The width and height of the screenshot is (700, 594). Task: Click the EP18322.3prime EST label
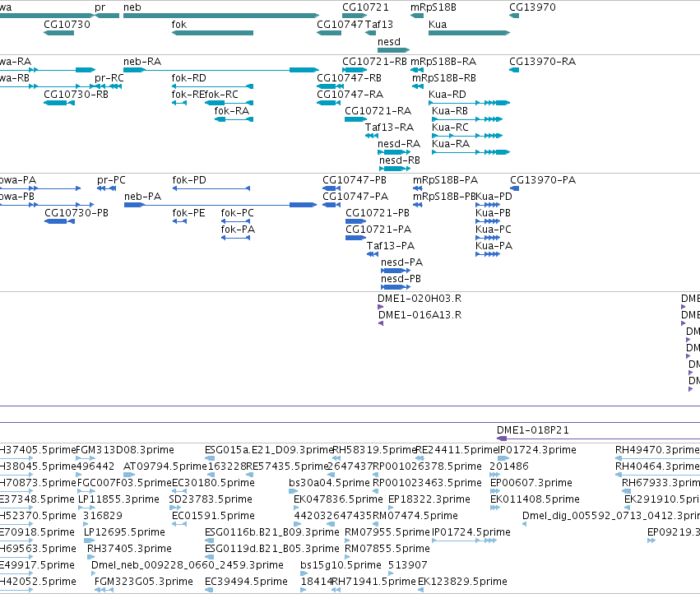point(429,499)
